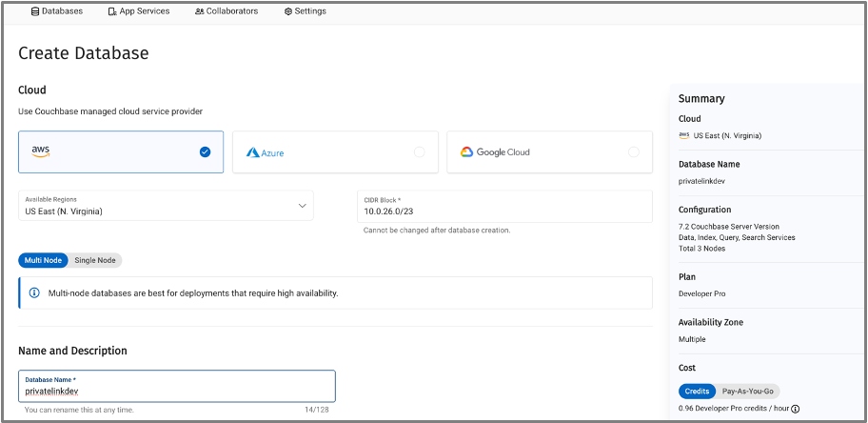Click the checked AWS provider radio
This screenshot has height=423, width=868.
coord(205,151)
